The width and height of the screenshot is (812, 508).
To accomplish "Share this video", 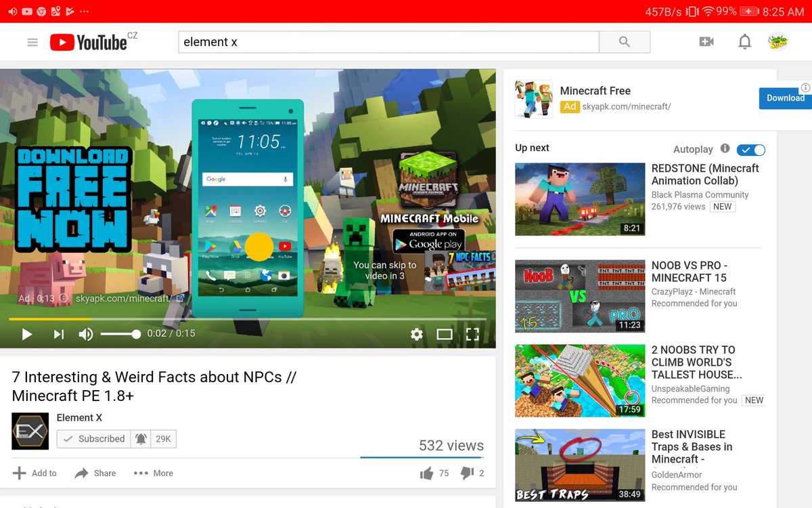I will click(x=95, y=473).
